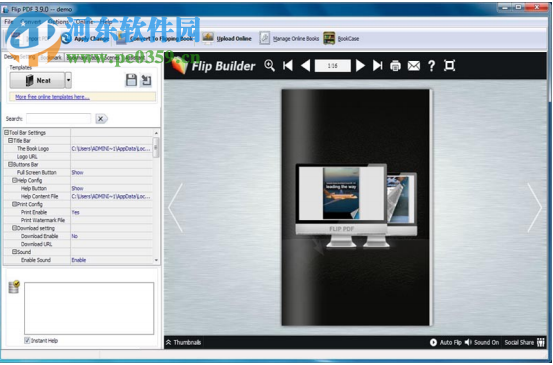
Task: Turn off sound with Sound On
Action: pos(482,342)
